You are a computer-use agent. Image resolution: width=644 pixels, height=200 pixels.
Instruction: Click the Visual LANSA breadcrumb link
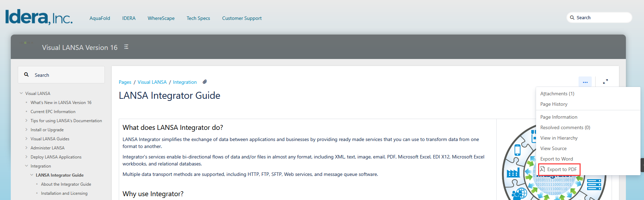(152, 82)
